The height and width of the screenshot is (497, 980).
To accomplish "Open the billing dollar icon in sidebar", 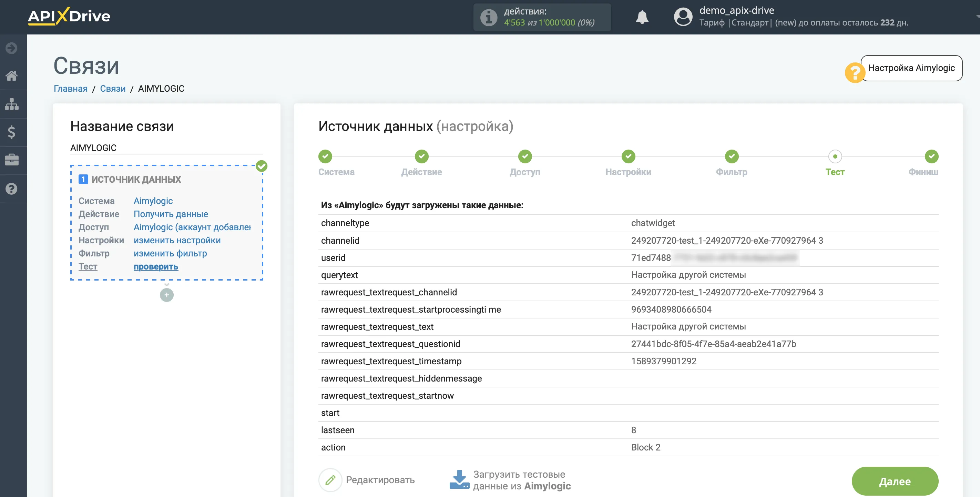I will (11, 132).
